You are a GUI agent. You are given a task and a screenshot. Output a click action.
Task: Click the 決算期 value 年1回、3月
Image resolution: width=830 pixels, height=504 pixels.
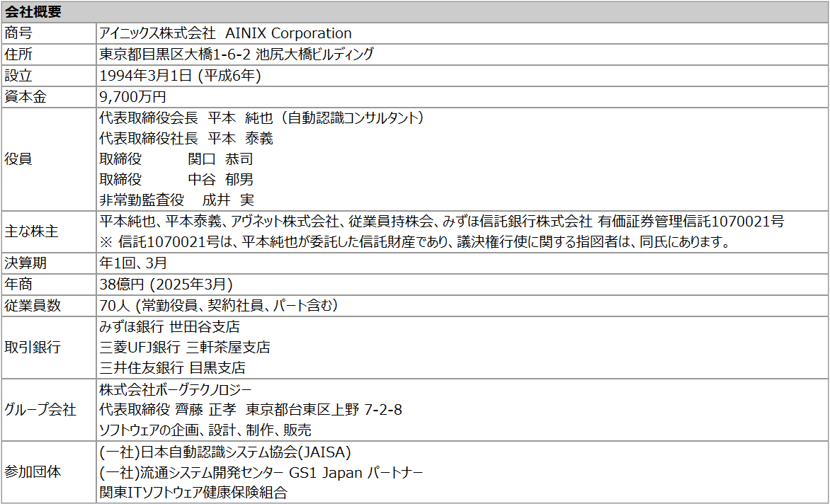(x=133, y=263)
